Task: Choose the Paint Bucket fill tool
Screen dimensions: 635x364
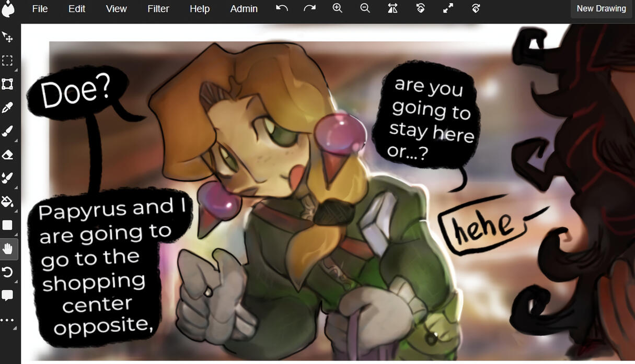Action: click(7, 202)
